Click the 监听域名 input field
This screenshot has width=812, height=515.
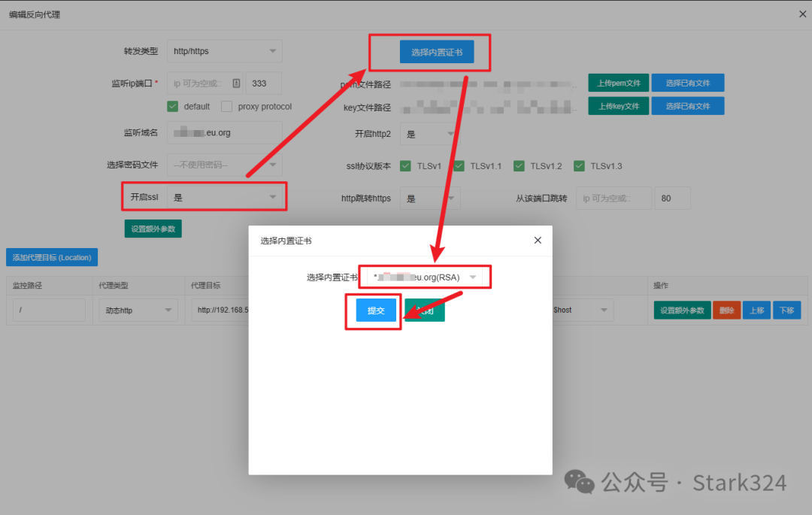tap(224, 132)
